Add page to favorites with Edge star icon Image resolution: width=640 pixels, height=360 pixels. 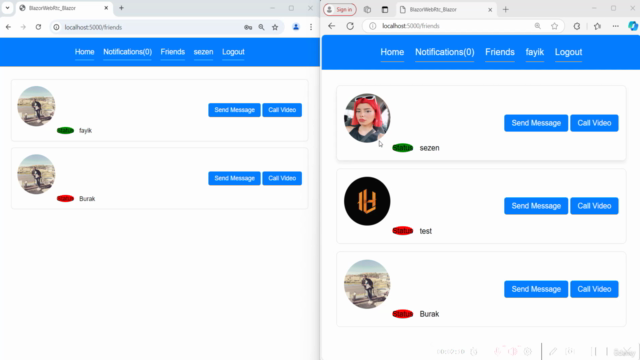pos(554,26)
